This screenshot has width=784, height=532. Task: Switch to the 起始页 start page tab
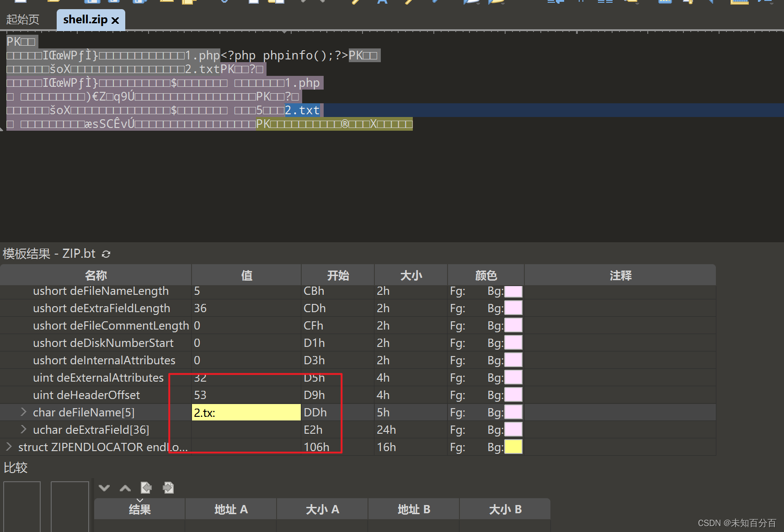(23, 20)
